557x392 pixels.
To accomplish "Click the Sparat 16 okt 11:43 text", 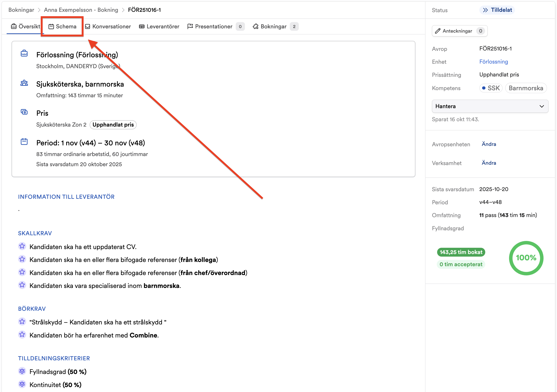I will point(455,119).
